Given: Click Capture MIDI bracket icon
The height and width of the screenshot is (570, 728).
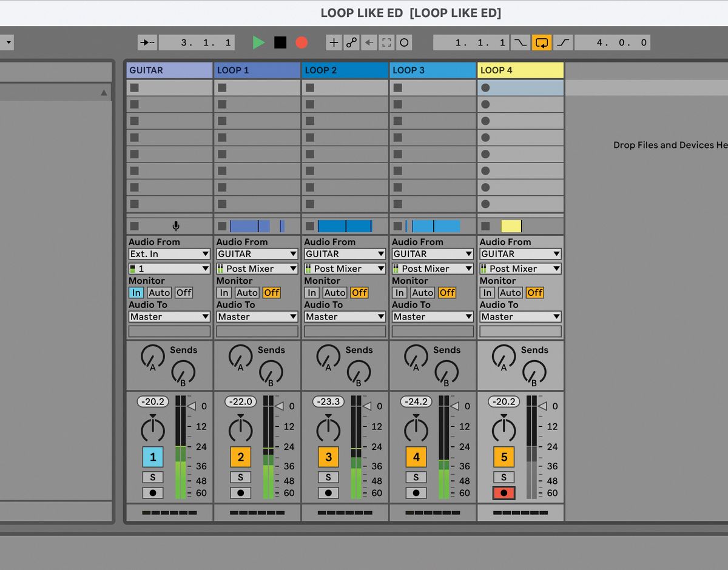Looking at the screenshot, I should 386,42.
